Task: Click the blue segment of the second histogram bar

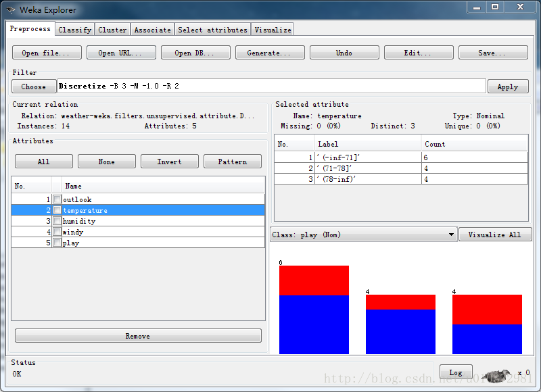Action: tap(400, 332)
